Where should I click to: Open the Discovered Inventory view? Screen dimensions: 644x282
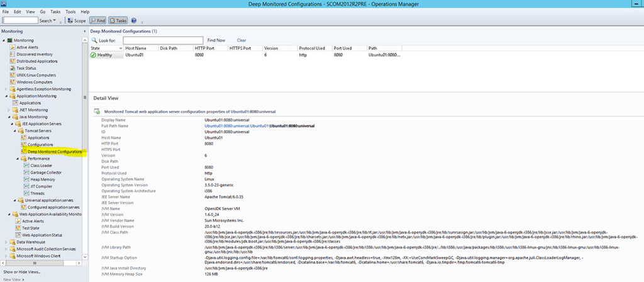34,54
